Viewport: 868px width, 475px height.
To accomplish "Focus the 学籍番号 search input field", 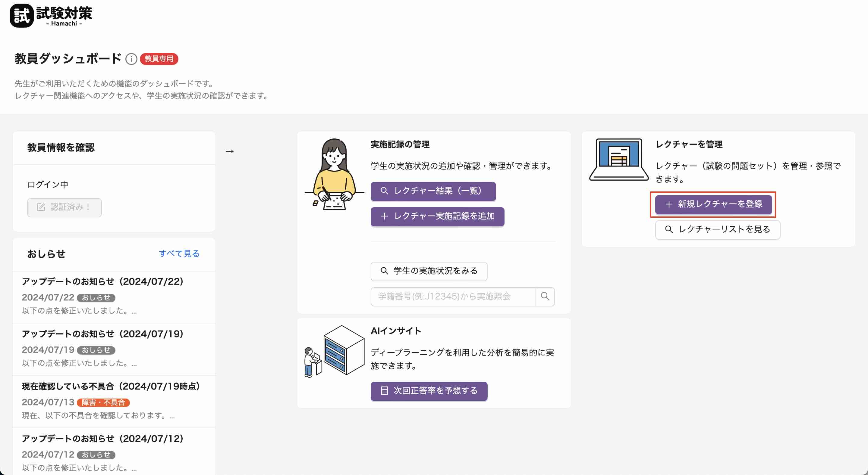I will tap(453, 296).
